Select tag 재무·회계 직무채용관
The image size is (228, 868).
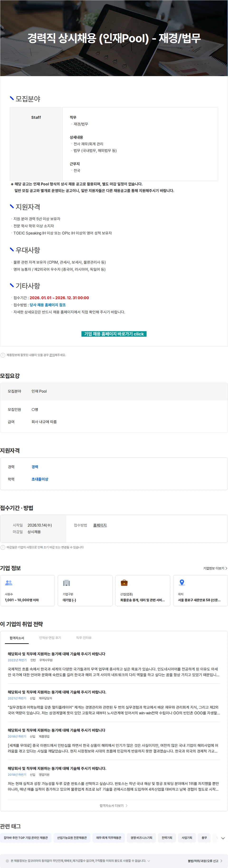(x=109, y=838)
